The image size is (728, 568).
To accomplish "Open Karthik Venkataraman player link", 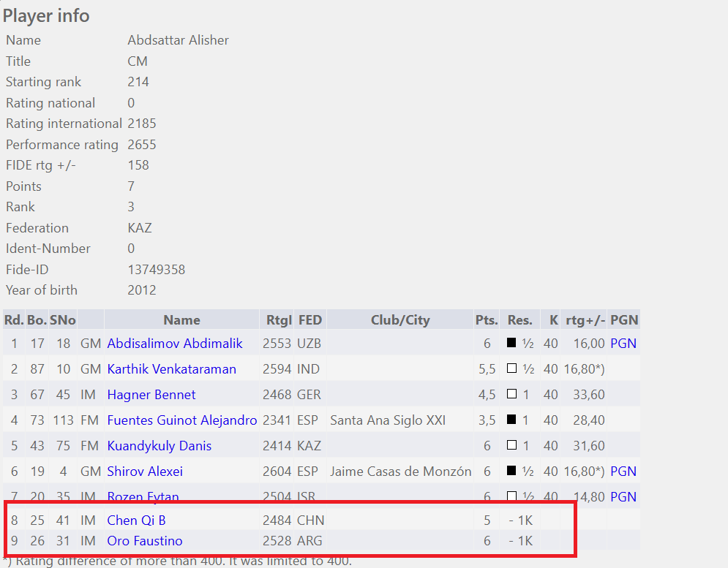I will [x=171, y=369].
